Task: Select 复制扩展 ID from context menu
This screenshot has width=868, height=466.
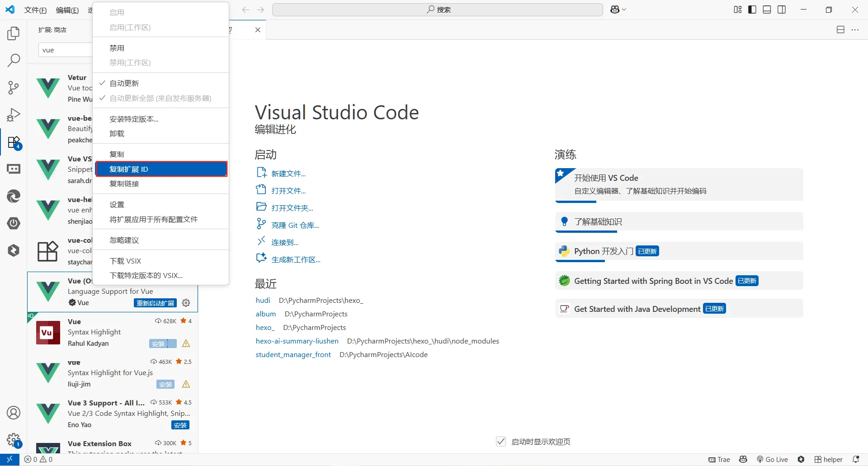Action: 160,169
